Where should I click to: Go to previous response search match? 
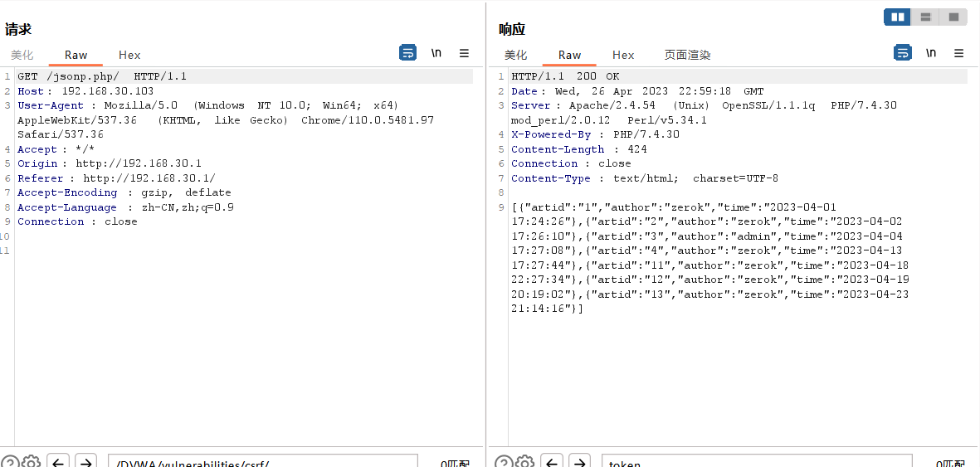pyautogui.click(x=552, y=462)
